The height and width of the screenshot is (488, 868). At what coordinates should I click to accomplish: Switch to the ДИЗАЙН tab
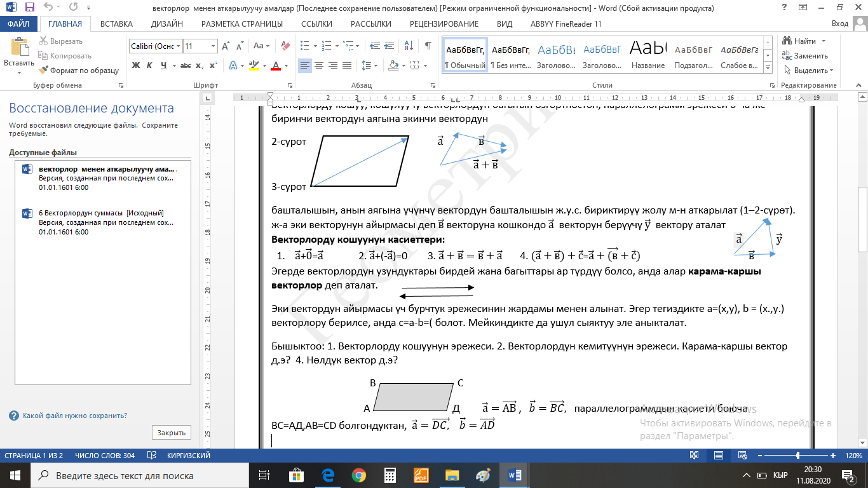(x=167, y=24)
